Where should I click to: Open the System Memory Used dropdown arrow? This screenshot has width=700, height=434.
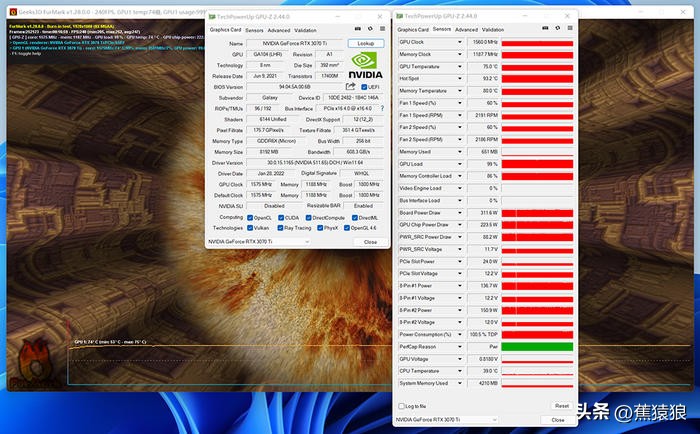[459, 383]
